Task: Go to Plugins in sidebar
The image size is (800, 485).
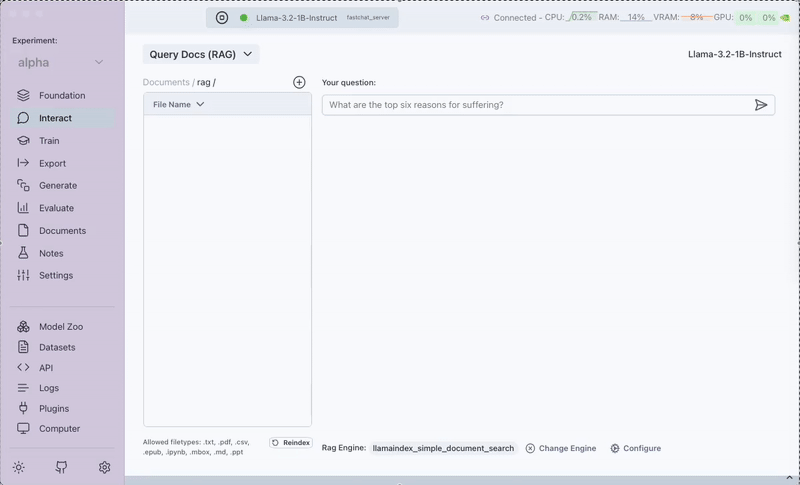Action: pyautogui.click(x=54, y=408)
